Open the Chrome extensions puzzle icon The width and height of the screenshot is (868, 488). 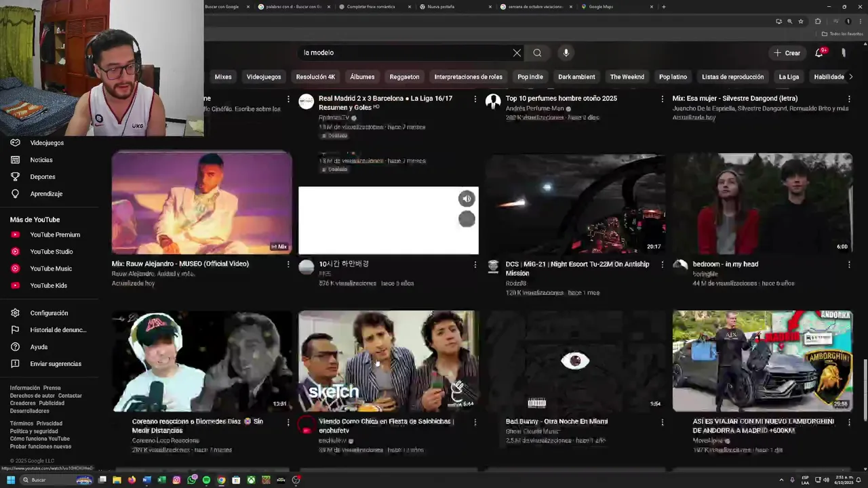coord(818,21)
